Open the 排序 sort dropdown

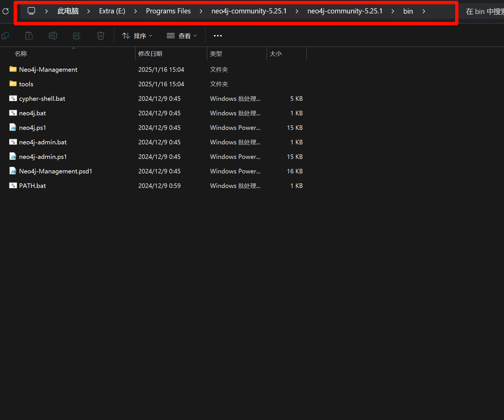tap(137, 36)
